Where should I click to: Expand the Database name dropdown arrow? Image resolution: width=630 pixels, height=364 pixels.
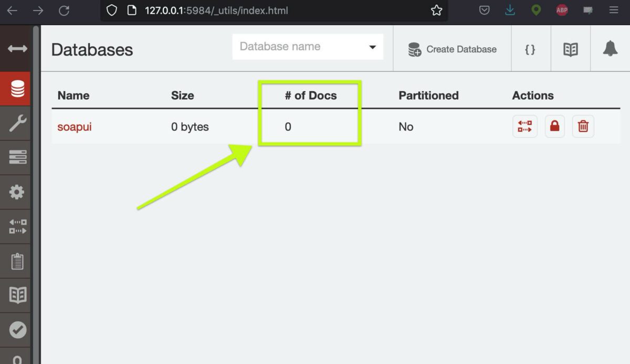[x=373, y=47]
